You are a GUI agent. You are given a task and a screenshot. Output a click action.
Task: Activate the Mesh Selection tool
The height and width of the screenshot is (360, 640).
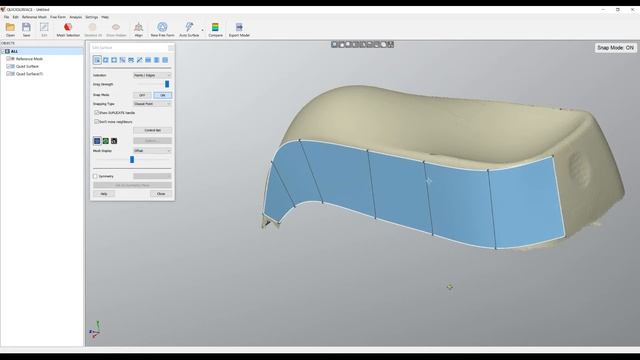[x=68, y=27]
